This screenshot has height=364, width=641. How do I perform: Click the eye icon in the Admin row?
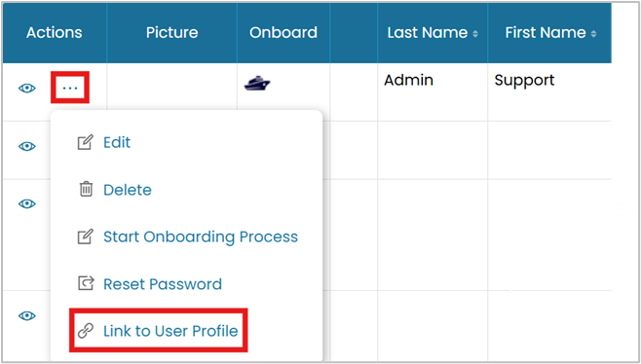[27, 89]
